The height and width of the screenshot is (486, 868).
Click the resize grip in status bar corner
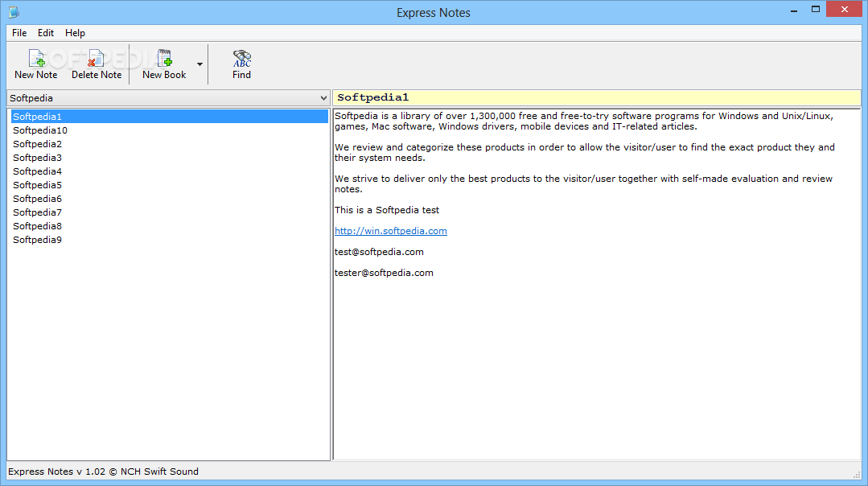857,475
